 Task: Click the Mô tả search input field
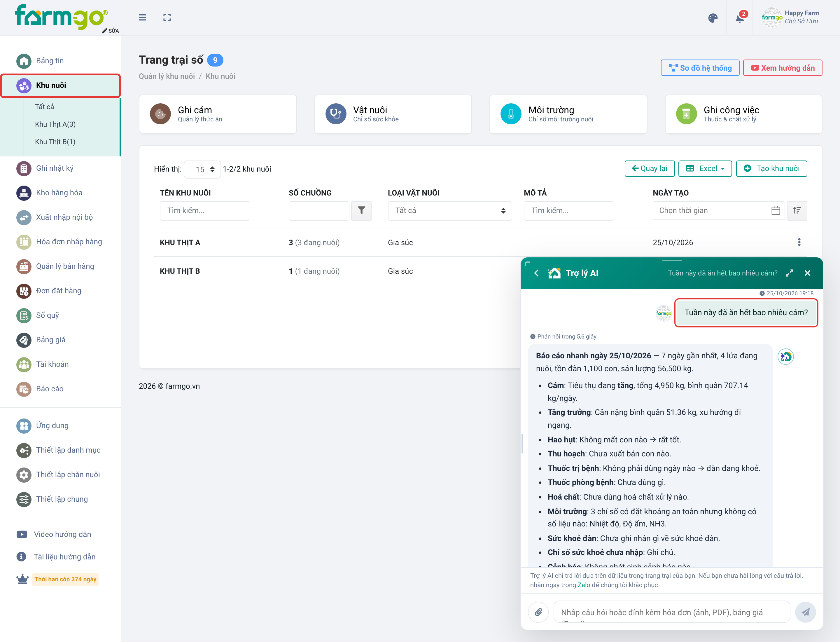[568, 211]
